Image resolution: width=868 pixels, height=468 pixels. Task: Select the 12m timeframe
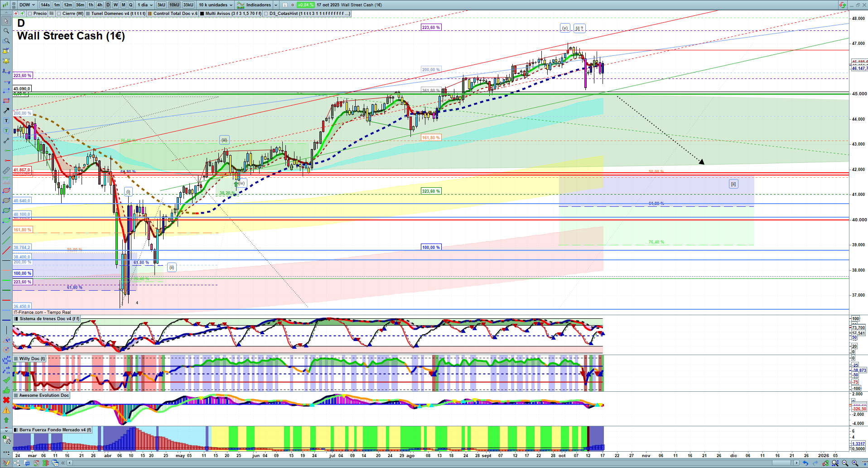pyautogui.click(x=68, y=5)
